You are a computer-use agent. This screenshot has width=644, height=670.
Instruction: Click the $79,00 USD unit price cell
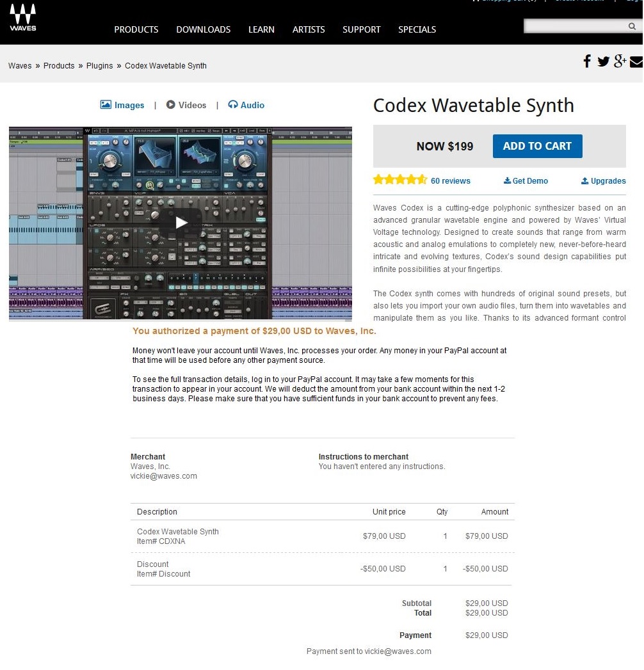383,536
